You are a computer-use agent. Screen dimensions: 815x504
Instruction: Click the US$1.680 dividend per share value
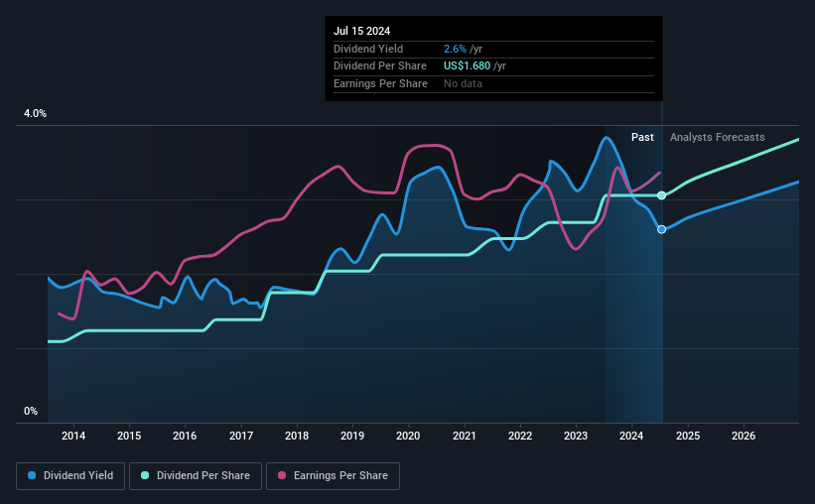tap(467, 66)
